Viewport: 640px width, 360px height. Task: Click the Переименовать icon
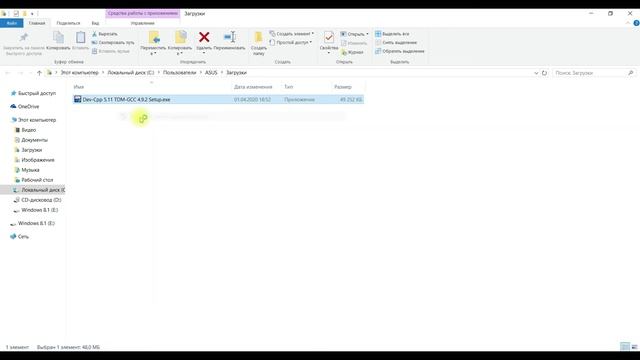230,37
